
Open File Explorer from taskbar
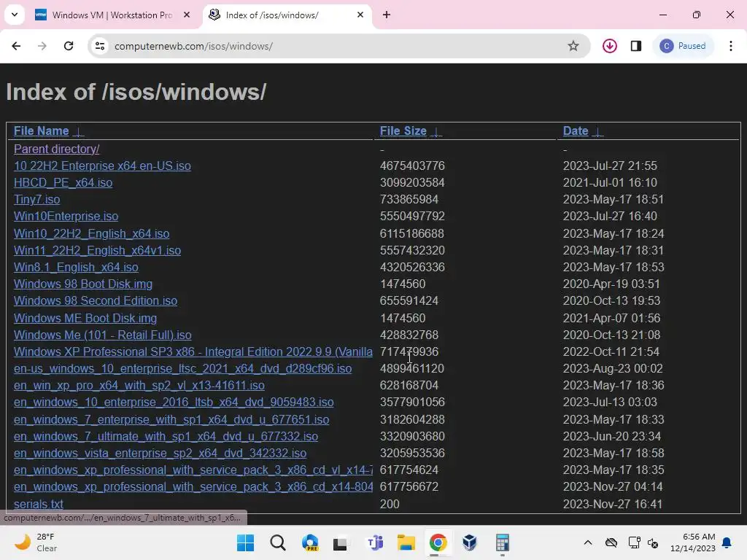[406, 542]
